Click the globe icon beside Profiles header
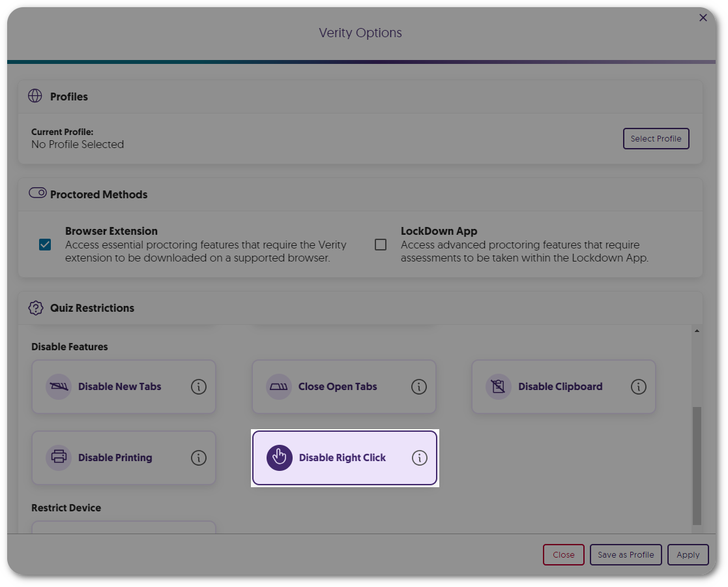This screenshot has height=587, width=728. click(36, 96)
